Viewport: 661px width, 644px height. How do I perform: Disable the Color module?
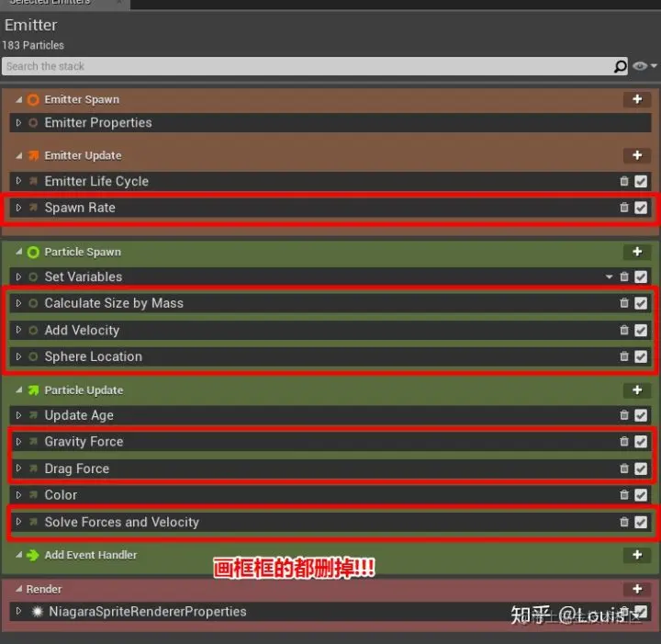click(x=641, y=494)
